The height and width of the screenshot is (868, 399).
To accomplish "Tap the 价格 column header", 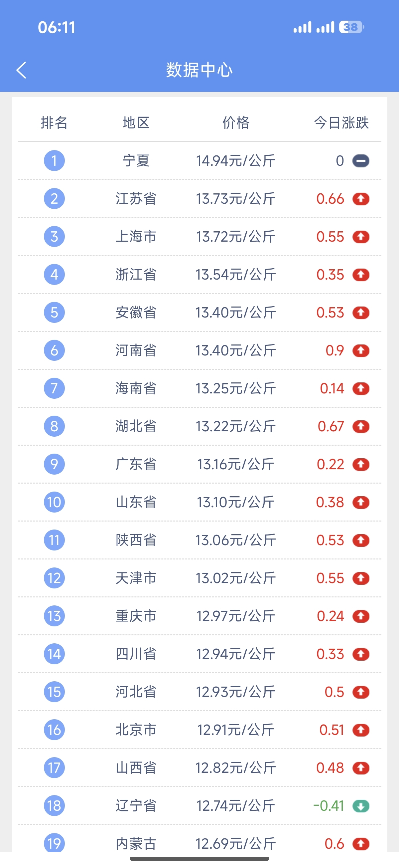I will coord(236,122).
